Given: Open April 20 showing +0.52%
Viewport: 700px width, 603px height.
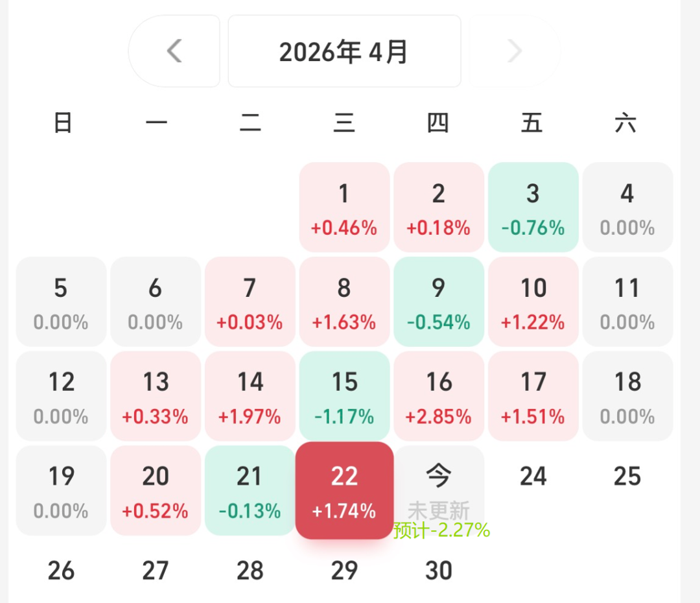Looking at the screenshot, I should (x=156, y=490).
